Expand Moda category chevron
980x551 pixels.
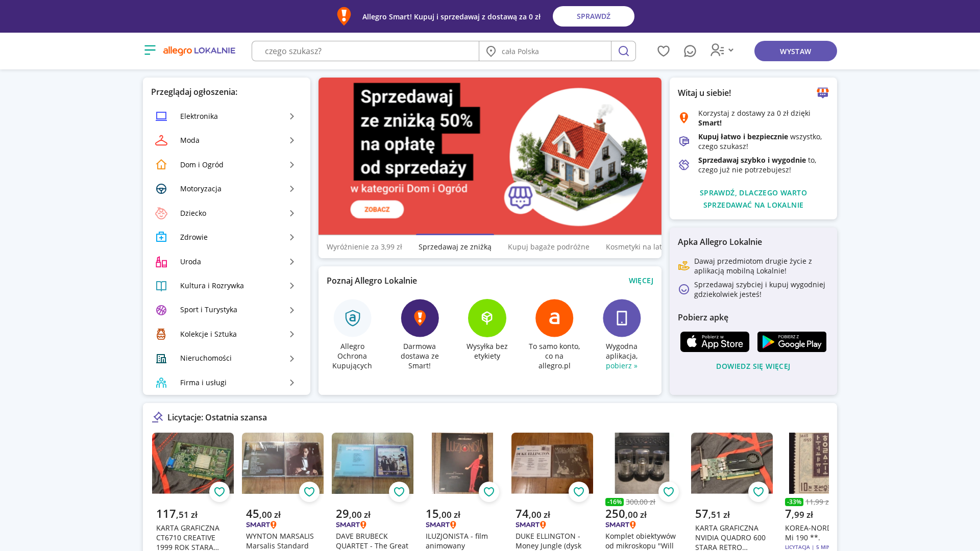click(292, 140)
